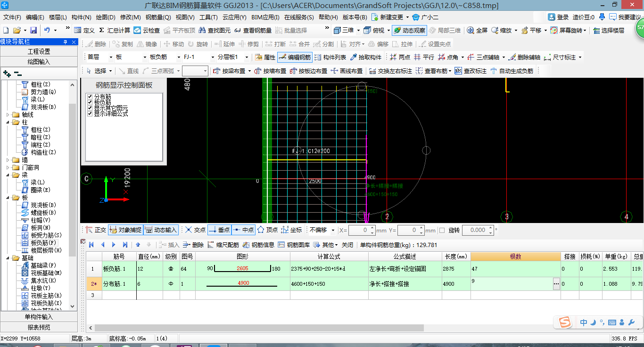Open the 帮助(H) menu
The image size is (644, 347).
[328, 17]
